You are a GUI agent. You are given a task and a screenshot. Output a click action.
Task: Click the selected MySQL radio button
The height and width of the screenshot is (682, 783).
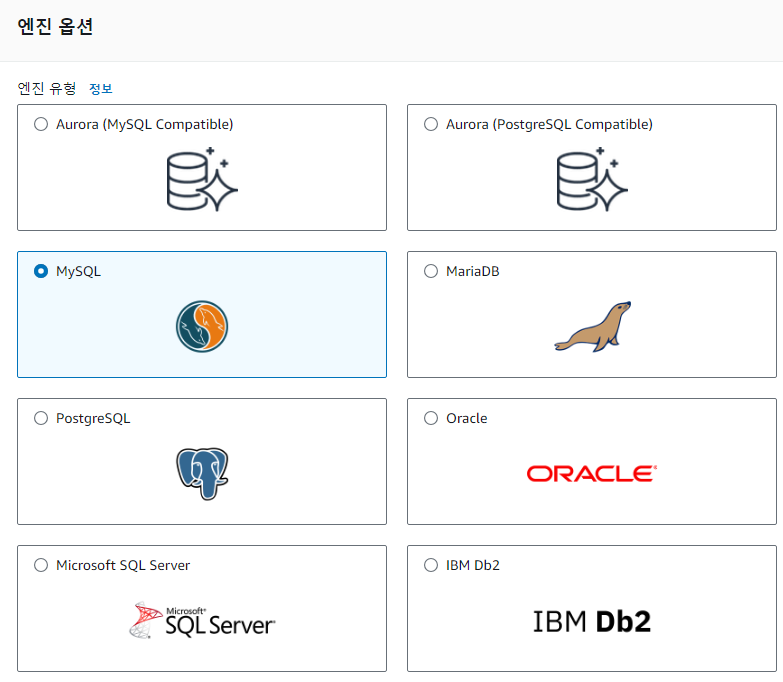pyautogui.click(x=41, y=271)
